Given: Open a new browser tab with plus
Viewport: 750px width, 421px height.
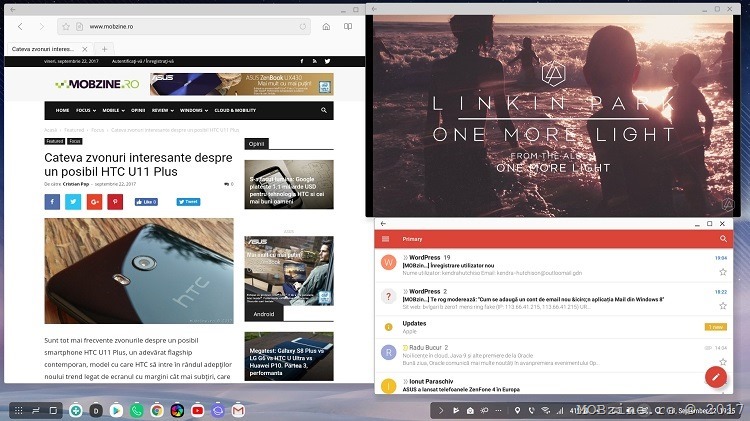Looking at the screenshot, I should (104, 49).
